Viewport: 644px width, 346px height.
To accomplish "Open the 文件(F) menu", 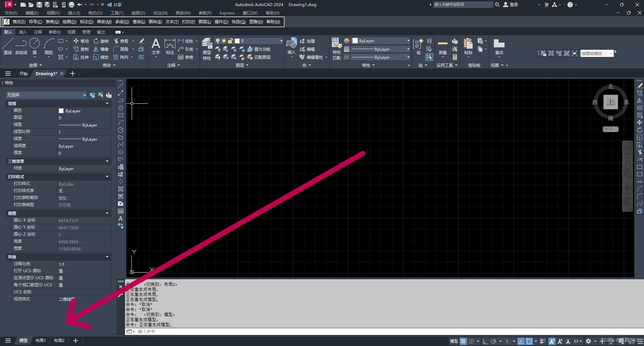I will [11, 13].
